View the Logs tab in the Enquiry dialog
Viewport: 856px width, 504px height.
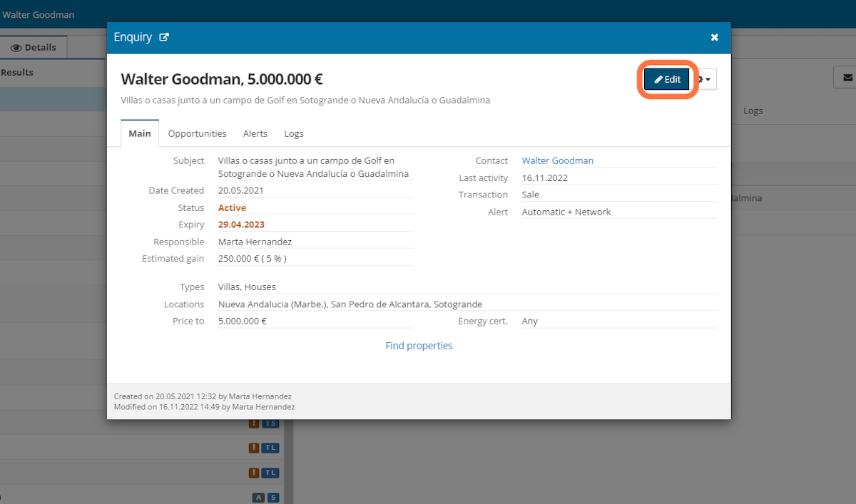point(293,133)
